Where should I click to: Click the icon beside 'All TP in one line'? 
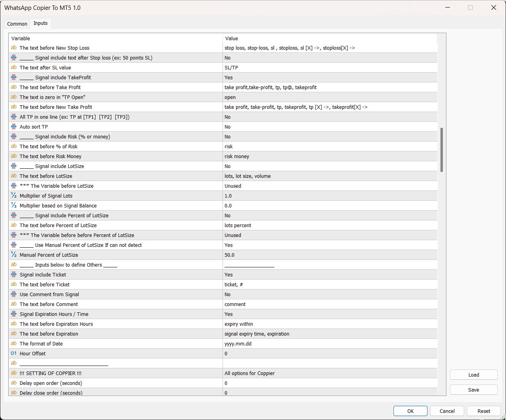(x=14, y=117)
